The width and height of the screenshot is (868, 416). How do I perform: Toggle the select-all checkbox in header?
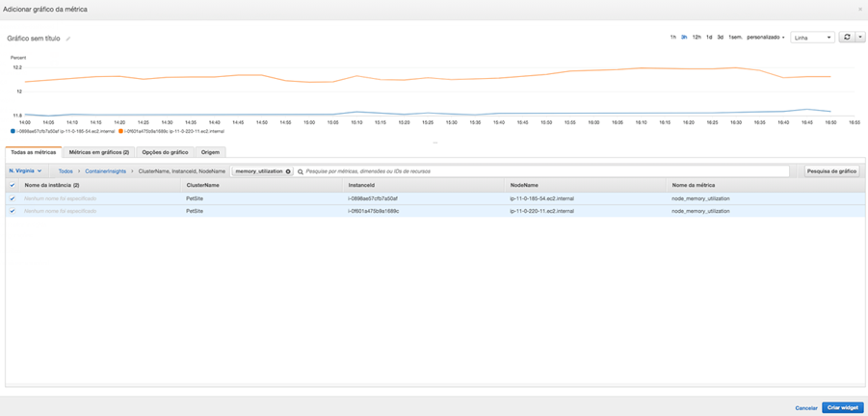(13, 185)
